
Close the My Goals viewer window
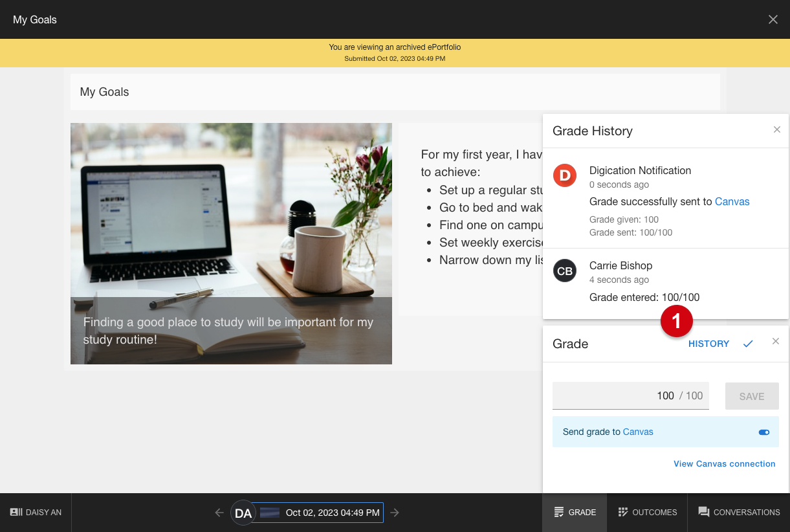[x=773, y=19]
